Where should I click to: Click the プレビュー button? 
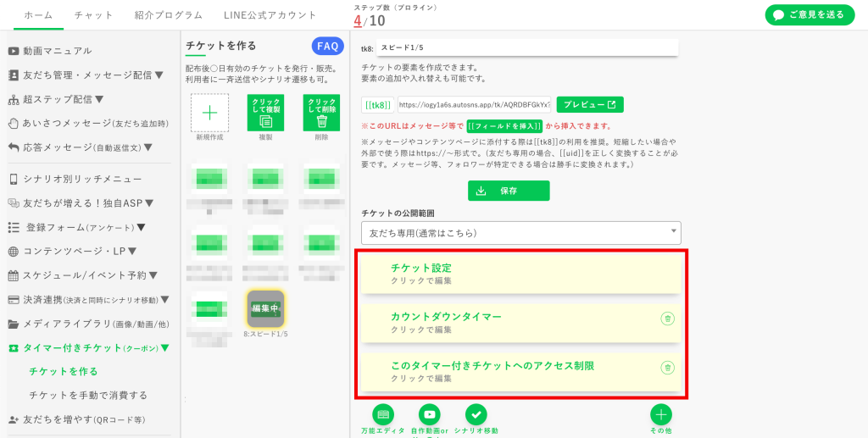tap(590, 104)
